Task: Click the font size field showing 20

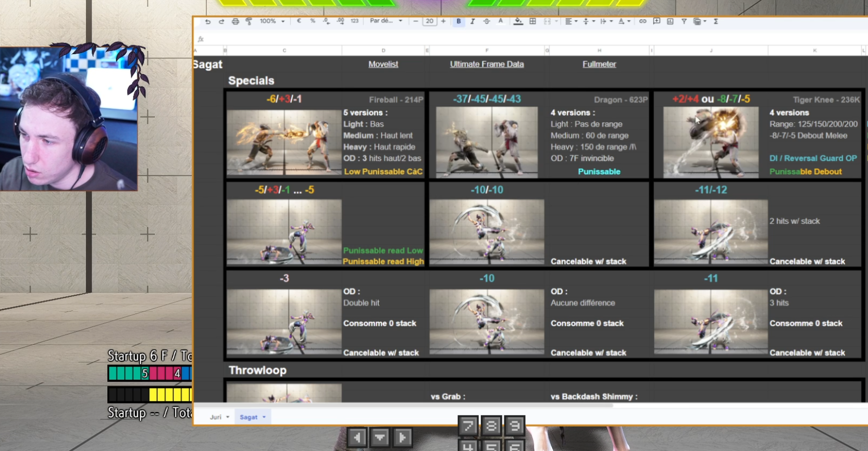Action: (429, 21)
